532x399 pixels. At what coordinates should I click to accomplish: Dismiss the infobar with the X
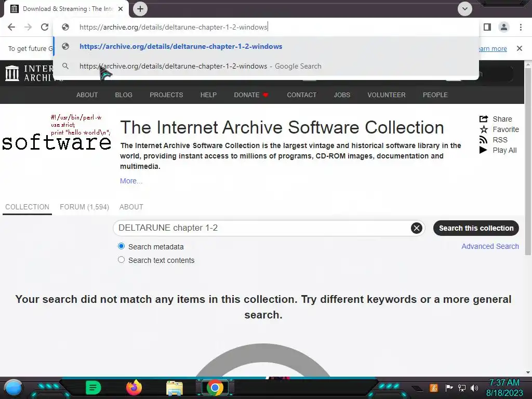coord(520,48)
